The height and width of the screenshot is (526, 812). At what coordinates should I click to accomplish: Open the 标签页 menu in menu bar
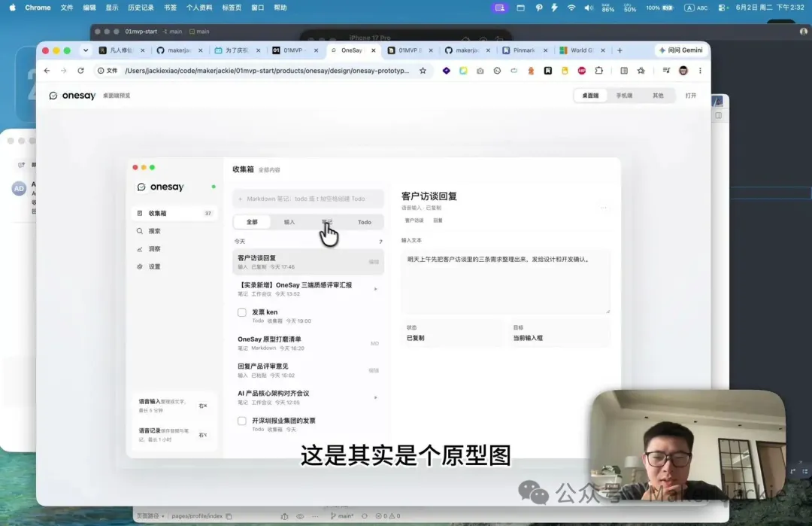(232, 8)
